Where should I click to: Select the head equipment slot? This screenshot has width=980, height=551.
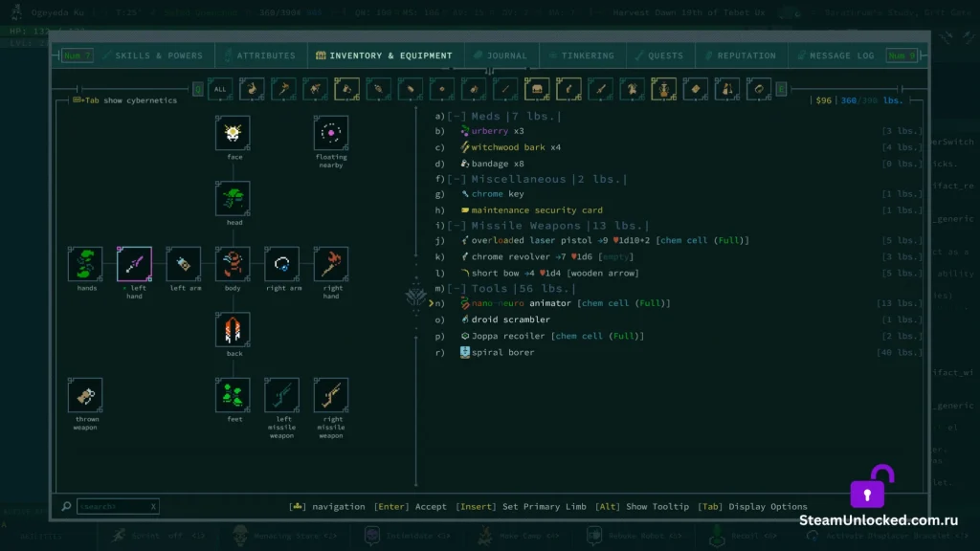[233, 198]
